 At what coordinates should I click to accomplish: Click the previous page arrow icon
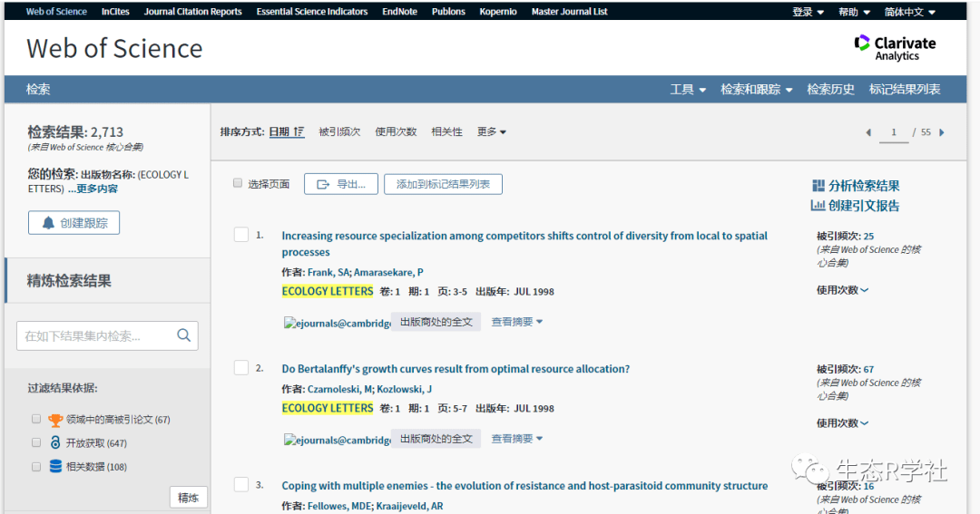tap(868, 132)
